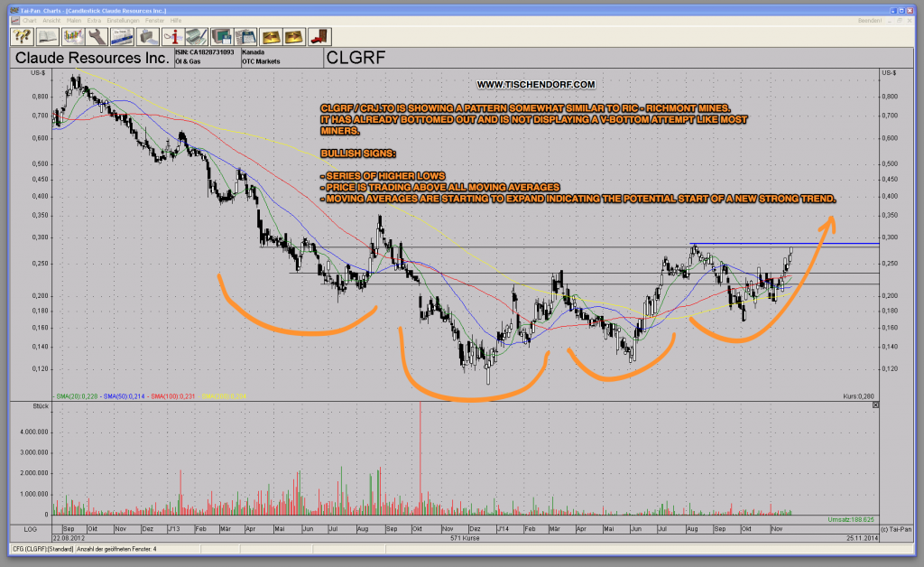The height and width of the screenshot is (567, 924).
Task: Open the Malen menu
Action: click(x=74, y=20)
